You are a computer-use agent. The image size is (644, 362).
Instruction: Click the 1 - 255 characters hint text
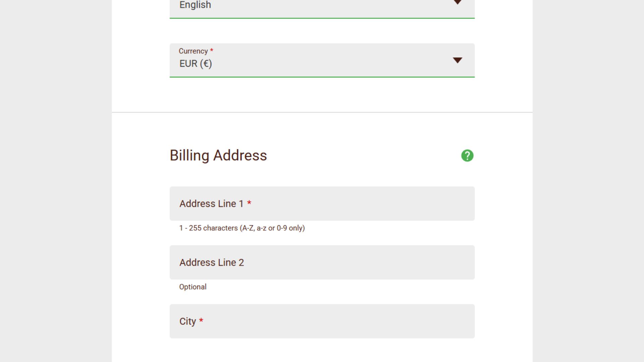pyautogui.click(x=242, y=228)
